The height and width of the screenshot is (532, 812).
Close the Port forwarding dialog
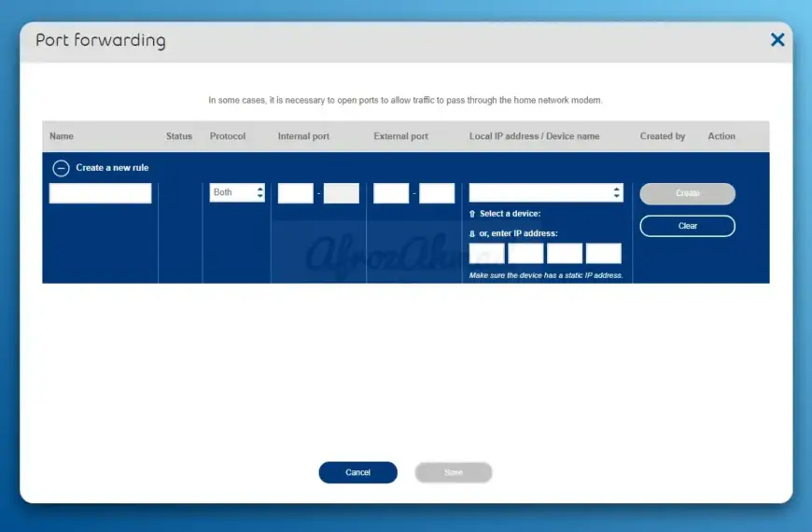[777, 40]
